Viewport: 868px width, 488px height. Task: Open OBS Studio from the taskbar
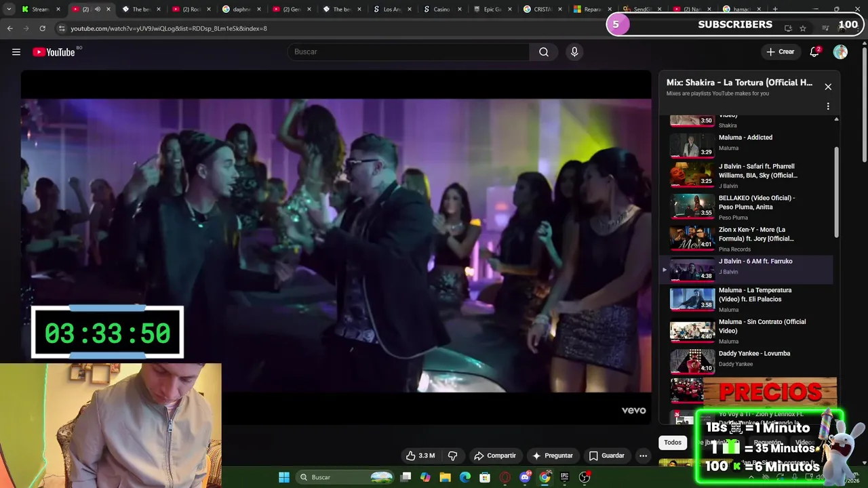click(x=585, y=477)
